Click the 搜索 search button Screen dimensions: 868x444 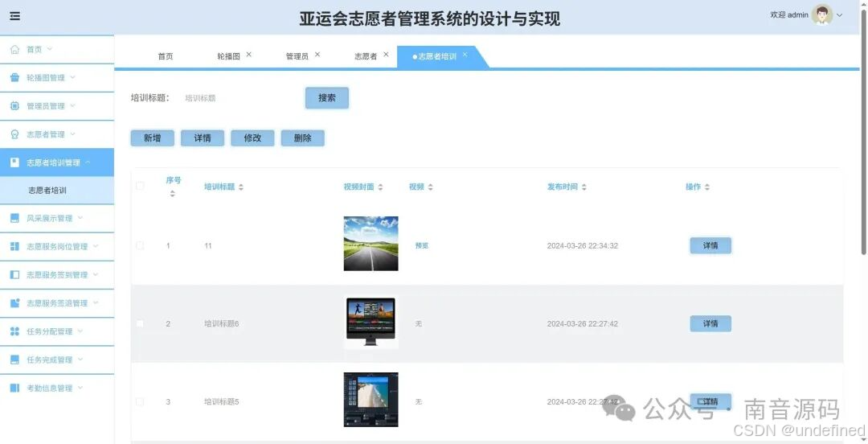coord(327,98)
